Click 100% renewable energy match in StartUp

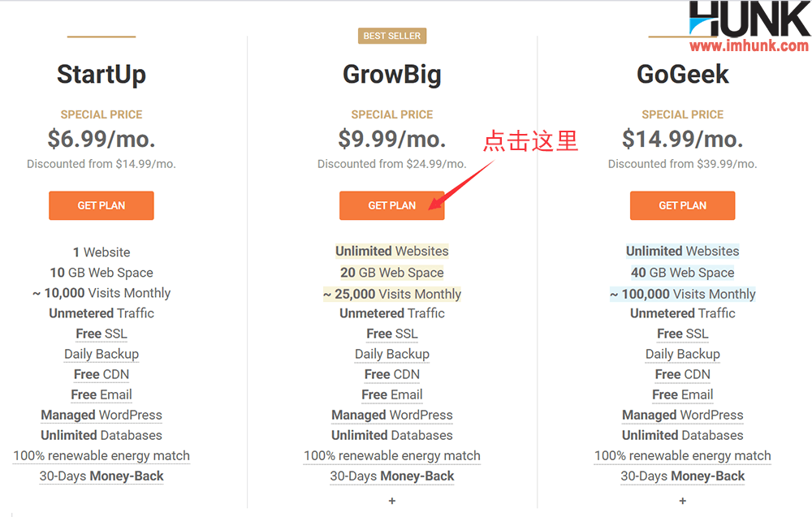pyautogui.click(x=101, y=455)
